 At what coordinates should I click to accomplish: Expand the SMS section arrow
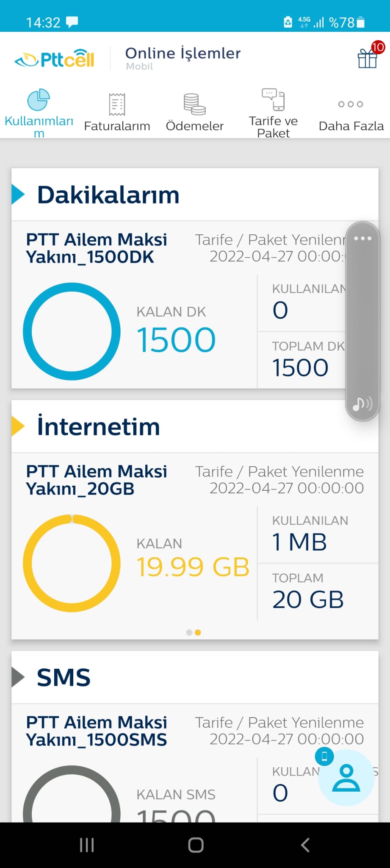[18, 677]
